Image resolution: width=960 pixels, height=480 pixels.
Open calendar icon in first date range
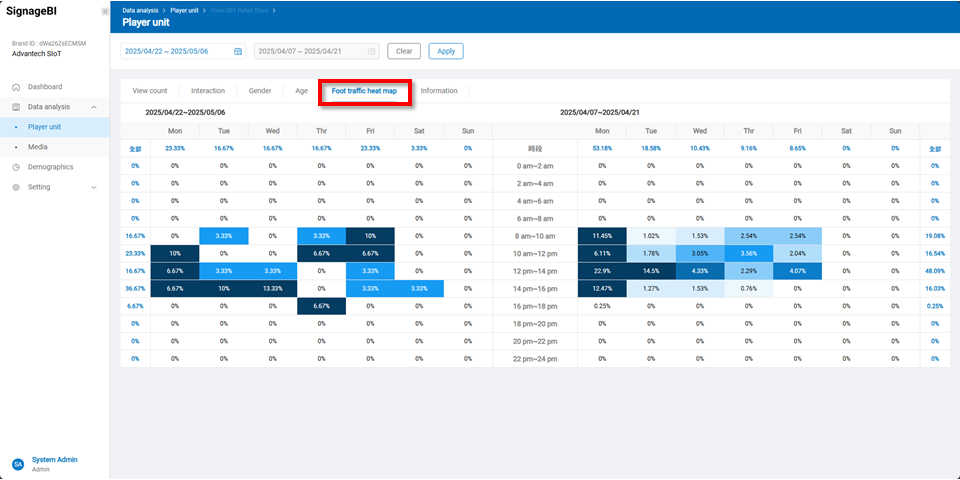click(238, 51)
